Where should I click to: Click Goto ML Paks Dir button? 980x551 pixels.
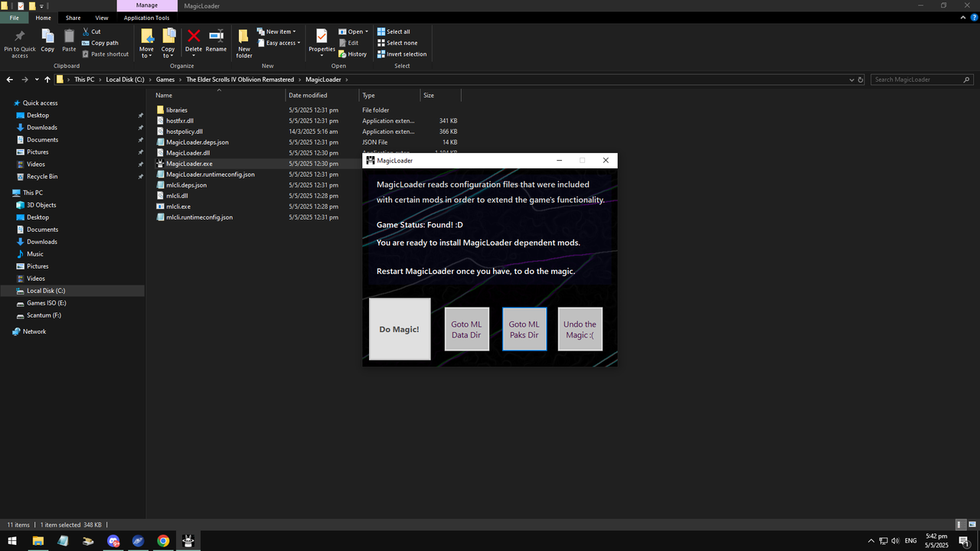pyautogui.click(x=524, y=329)
